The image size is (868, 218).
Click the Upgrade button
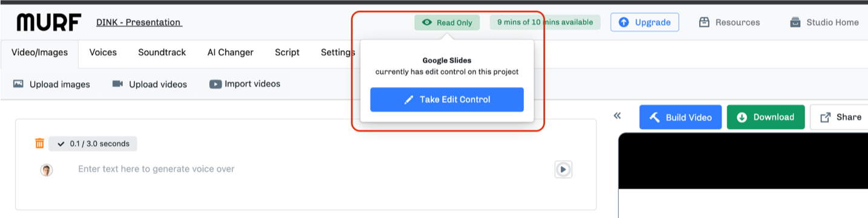click(x=645, y=22)
